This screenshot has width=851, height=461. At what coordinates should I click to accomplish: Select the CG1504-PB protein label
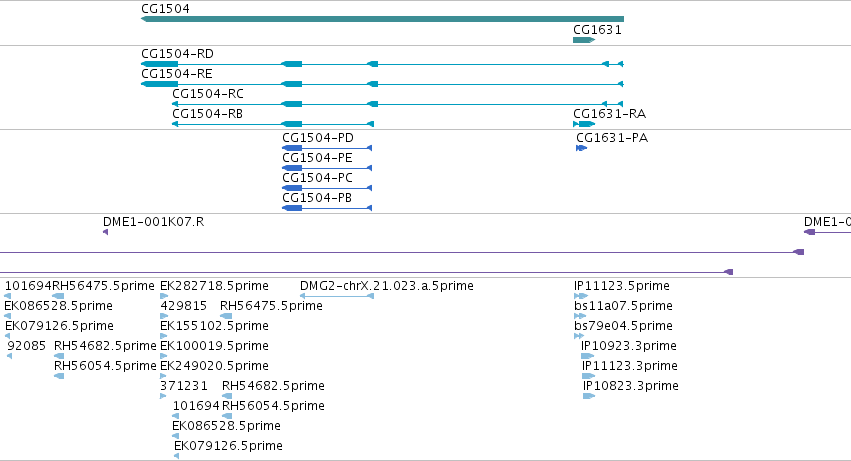click(317, 198)
